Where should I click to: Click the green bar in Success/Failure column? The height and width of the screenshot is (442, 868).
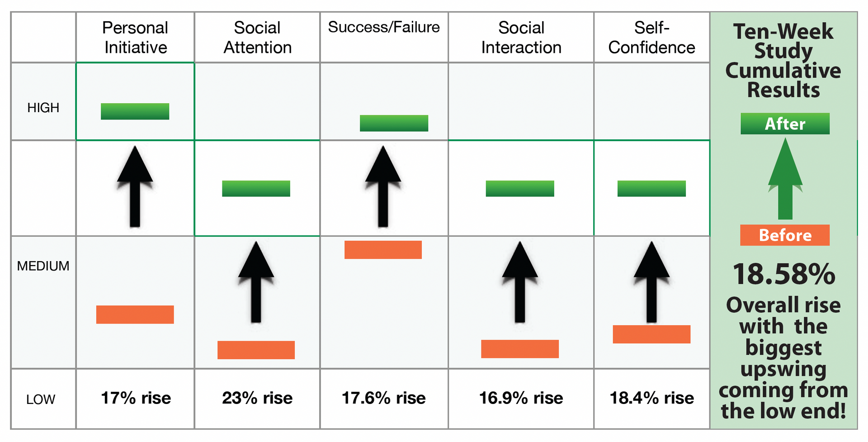click(x=394, y=123)
